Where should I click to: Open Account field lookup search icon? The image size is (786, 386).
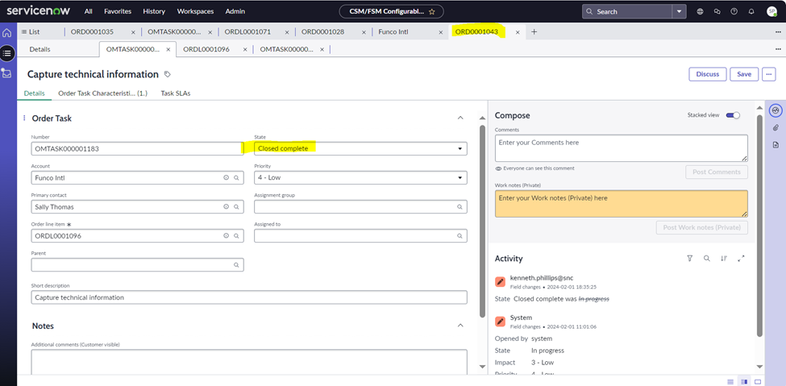pyautogui.click(x=236, y=177)
